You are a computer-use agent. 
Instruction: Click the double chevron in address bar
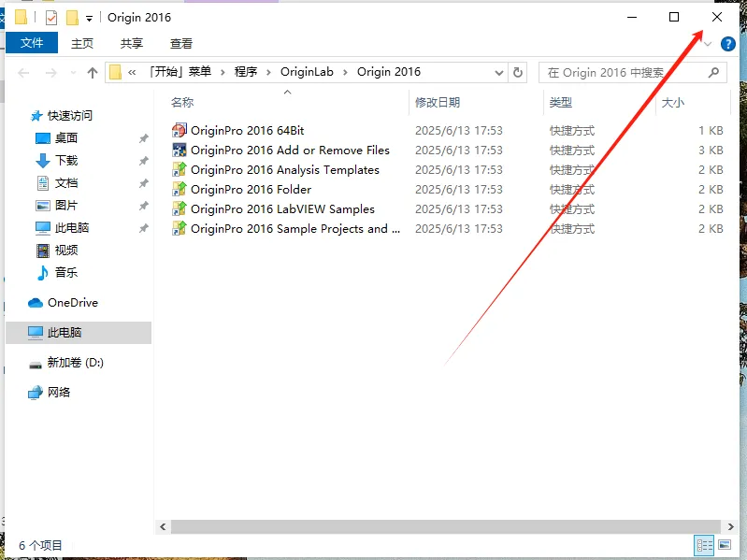coord(132,72)
